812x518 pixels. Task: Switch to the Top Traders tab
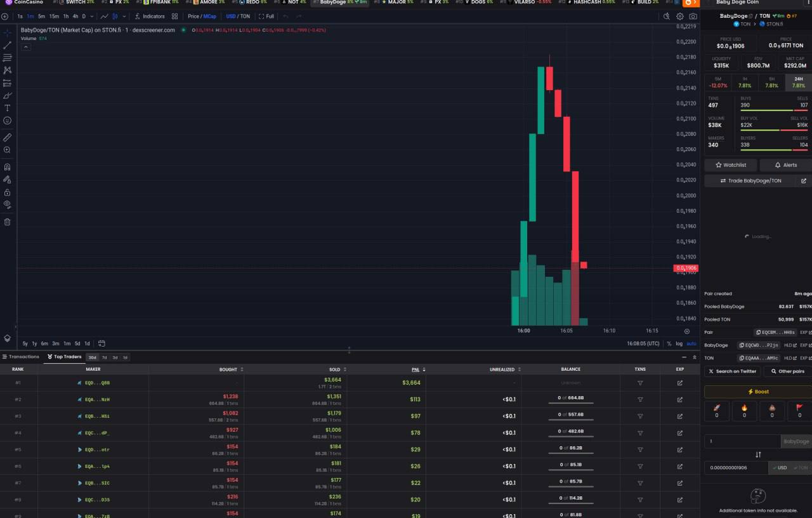64,357
